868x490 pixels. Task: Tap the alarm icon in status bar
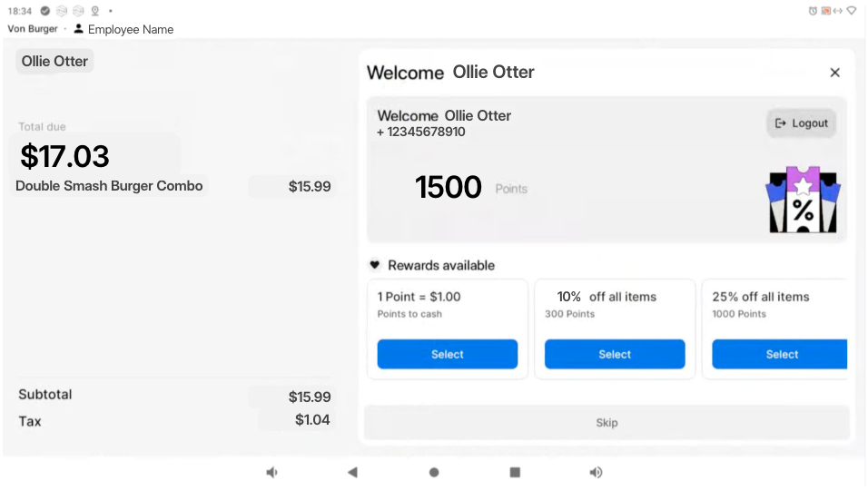813,11
